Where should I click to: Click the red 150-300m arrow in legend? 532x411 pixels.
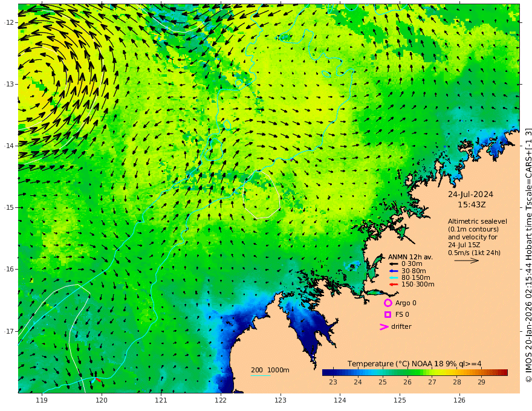394,285
